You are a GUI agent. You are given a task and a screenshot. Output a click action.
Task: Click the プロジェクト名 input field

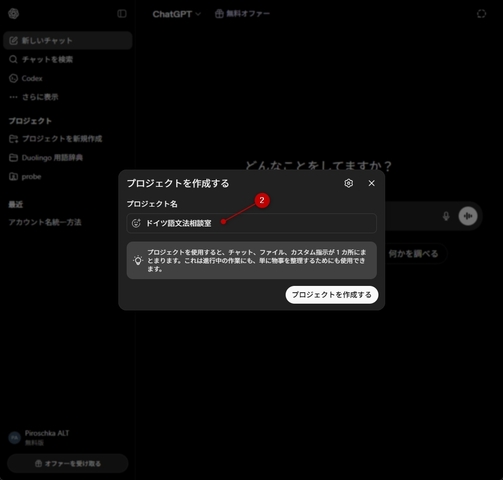pyautogui.click(x=252, y=223)
